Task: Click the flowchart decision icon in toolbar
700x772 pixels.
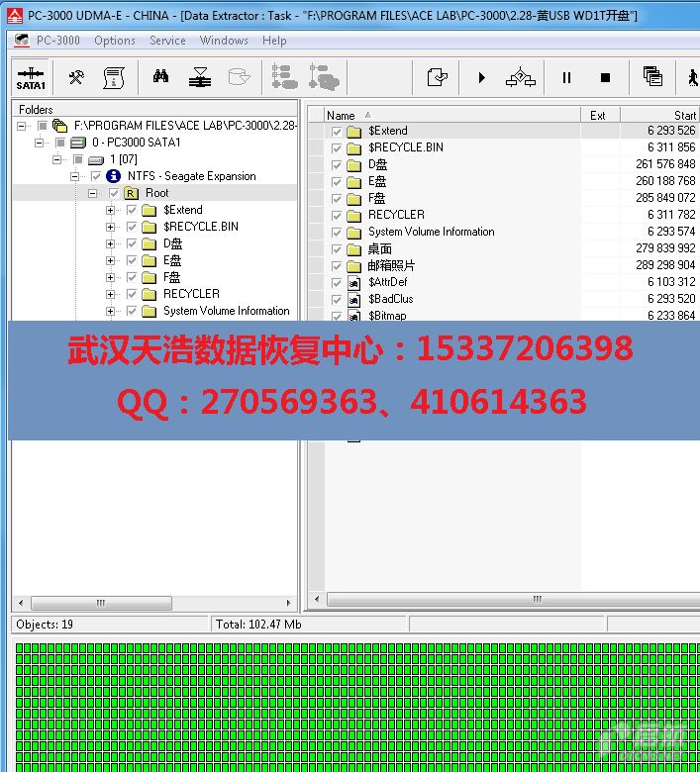Action: pyautogui.click(x=520, y=77)
